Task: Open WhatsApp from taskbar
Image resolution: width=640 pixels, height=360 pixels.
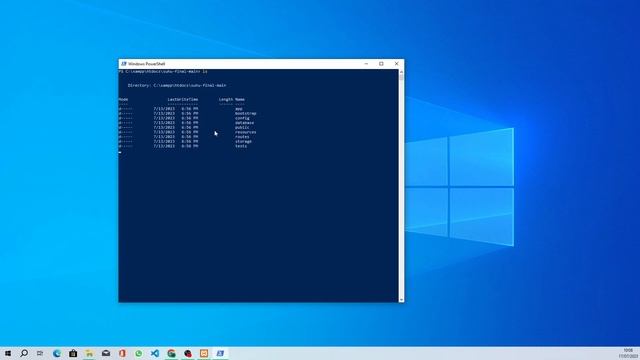Action: click(138, 353)
